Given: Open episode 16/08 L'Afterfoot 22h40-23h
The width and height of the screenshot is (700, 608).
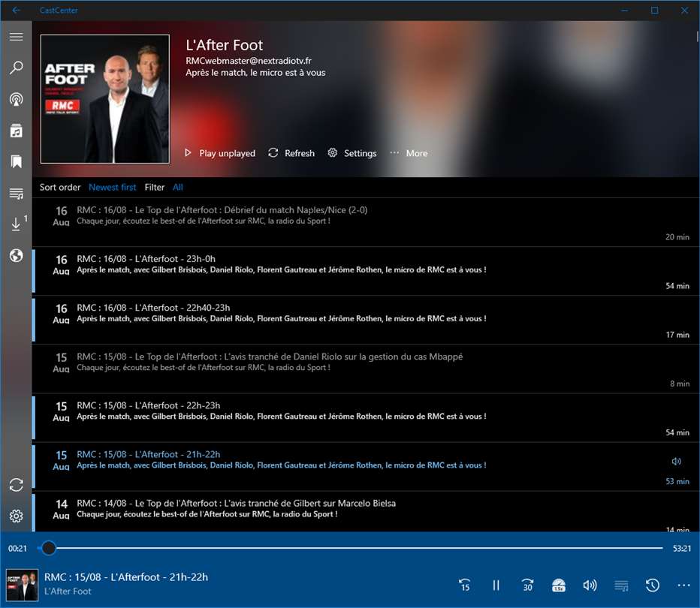Looking at the screenshot, I should coord(365,320).
